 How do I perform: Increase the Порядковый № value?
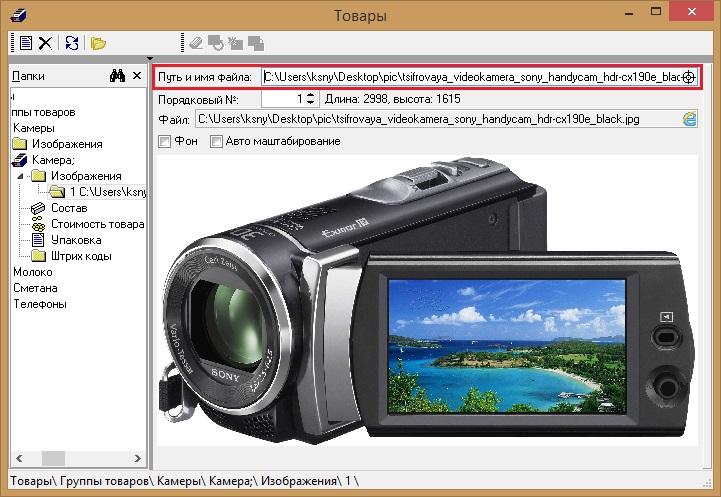311,95
